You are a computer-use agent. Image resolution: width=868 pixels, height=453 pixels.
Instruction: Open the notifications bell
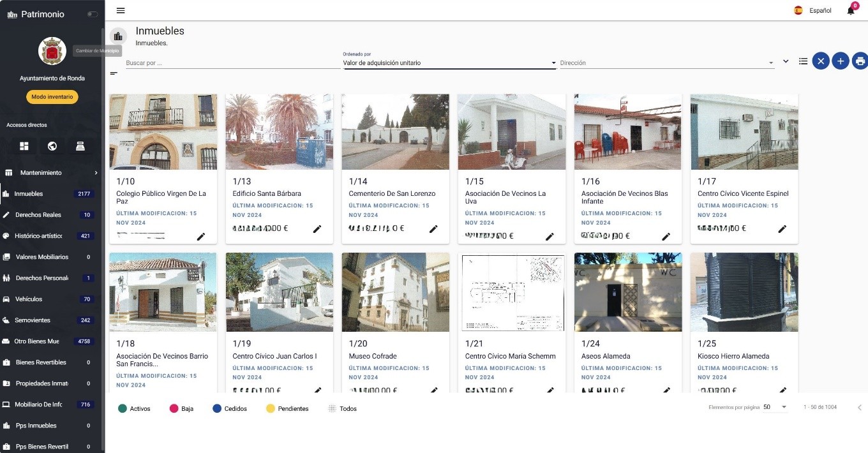pos(850,10)
